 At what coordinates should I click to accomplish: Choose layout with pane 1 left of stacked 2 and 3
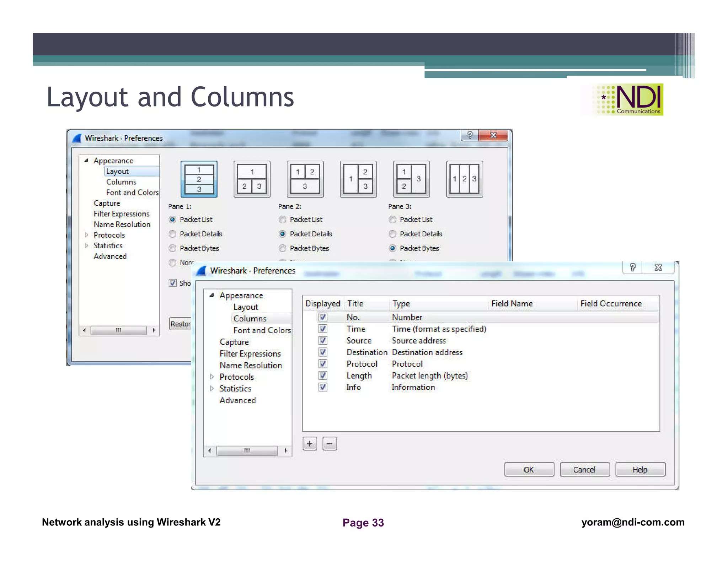coord(358,179)
